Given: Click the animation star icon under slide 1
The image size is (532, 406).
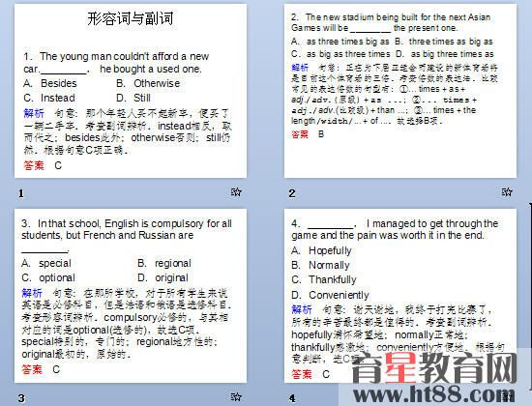Looking at the screenshot, I should click(236, 192).
